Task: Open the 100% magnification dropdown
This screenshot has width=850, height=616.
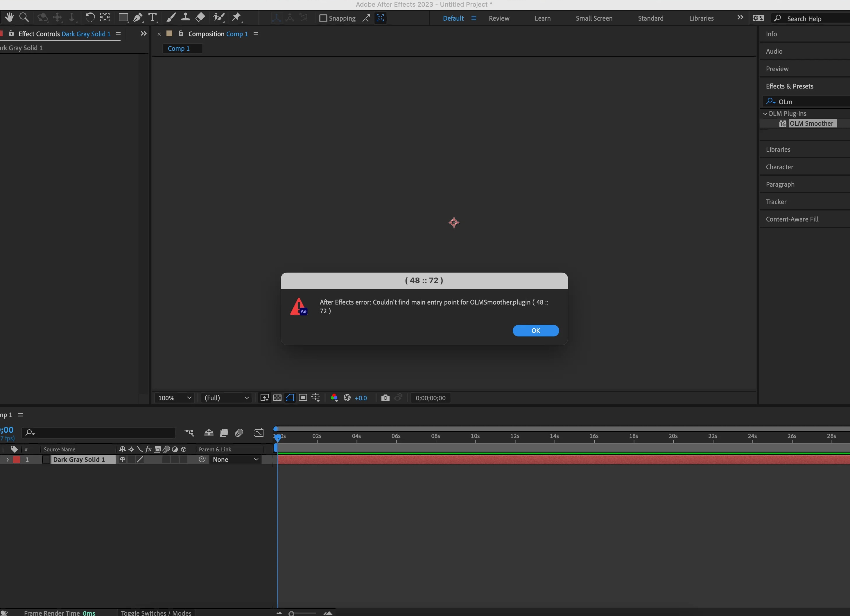Action: tap(175, 398)
